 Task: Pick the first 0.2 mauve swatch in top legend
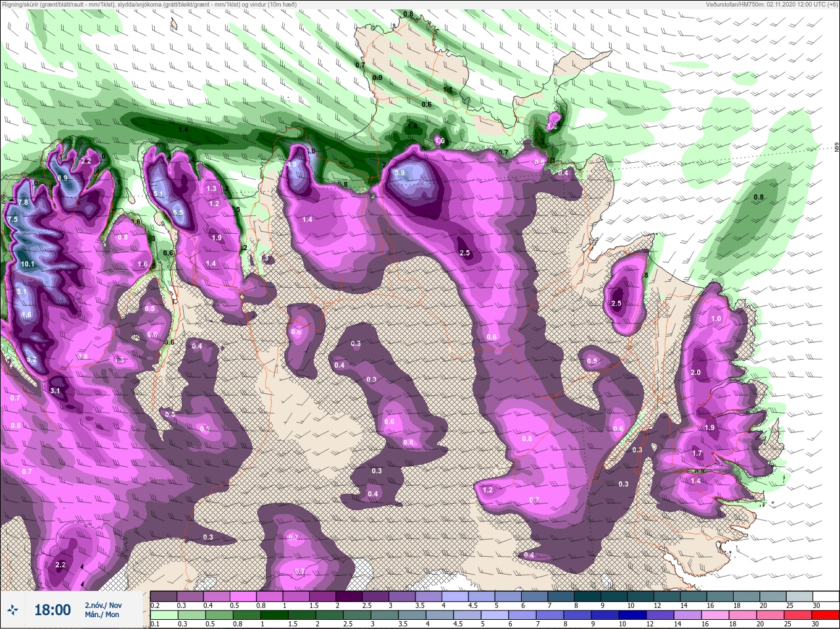click(x=163, y=596)
